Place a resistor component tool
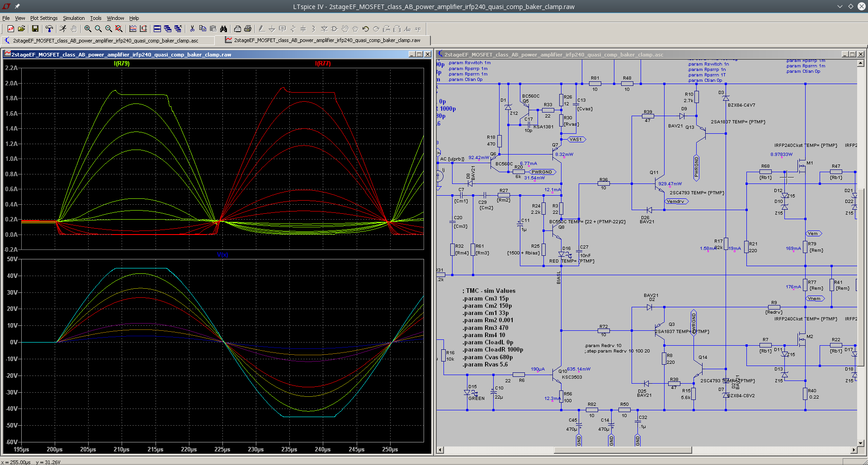 pyautogui.click(x=293, y=29)
